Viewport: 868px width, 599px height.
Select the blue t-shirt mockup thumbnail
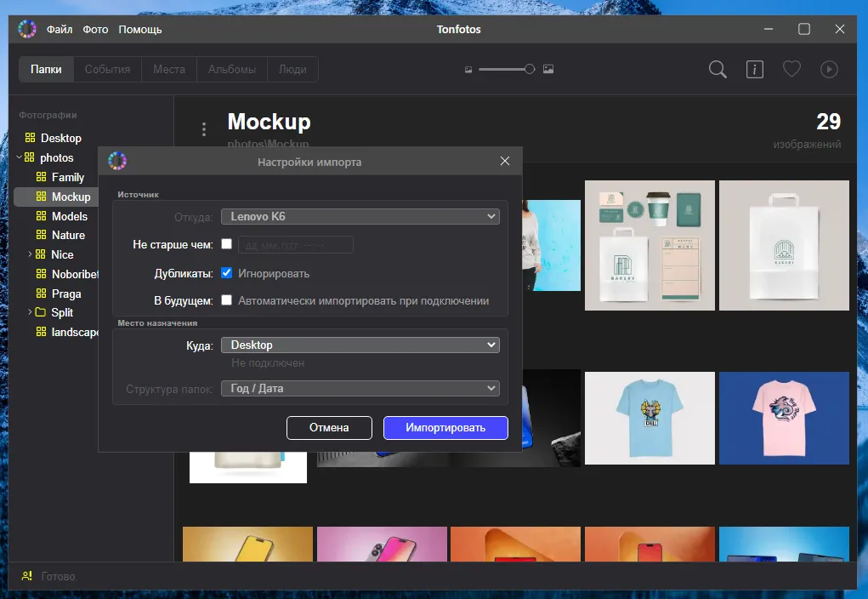[650, 418]
